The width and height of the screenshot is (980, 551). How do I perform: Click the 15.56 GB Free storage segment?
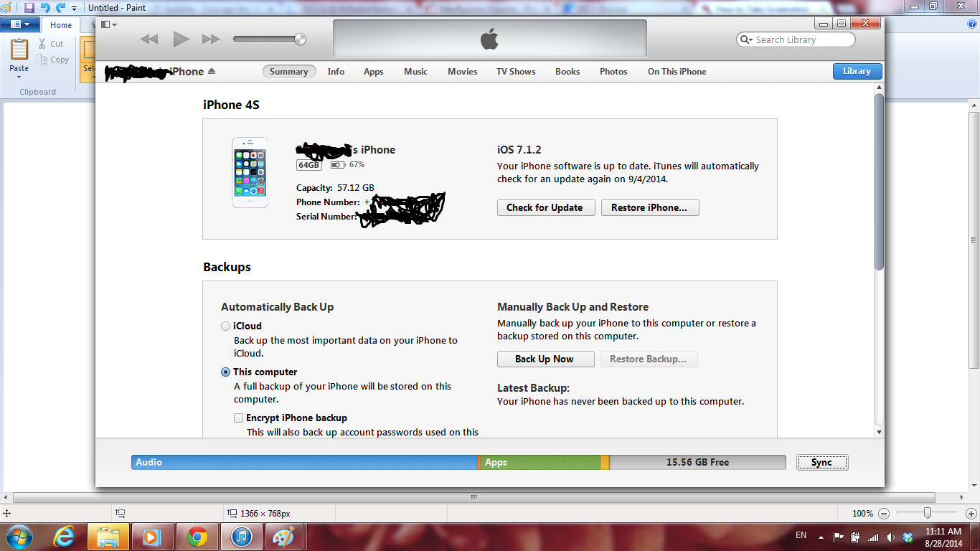point(697,463)
